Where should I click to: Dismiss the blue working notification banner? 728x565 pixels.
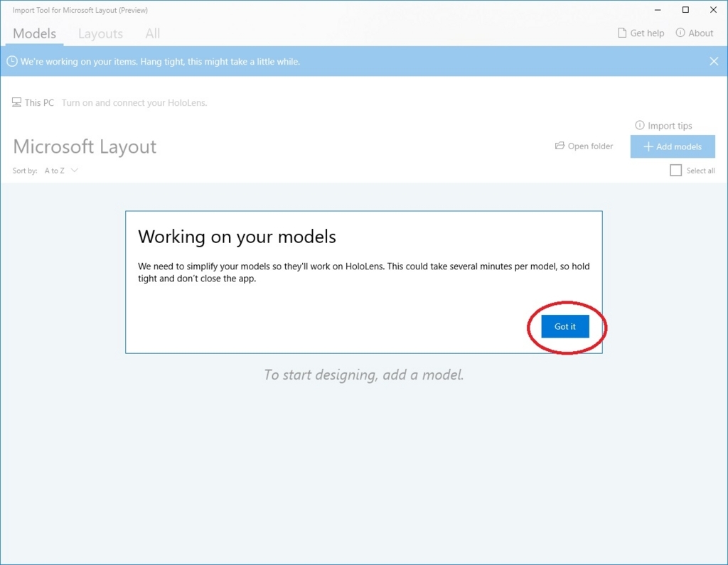coord(714,61)
